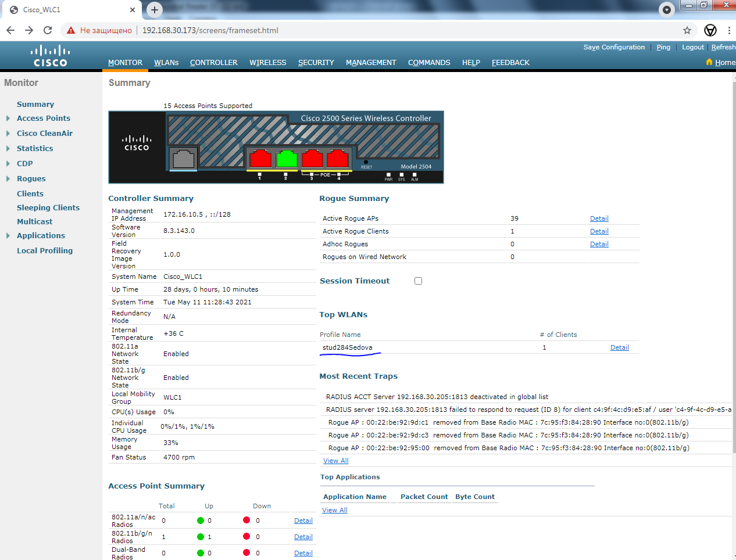Open the WLANs menu

(x=166, y=63)
